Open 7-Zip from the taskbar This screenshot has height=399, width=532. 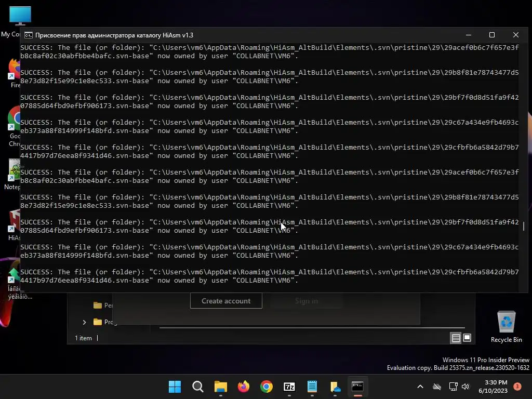(x=289, y=387)
